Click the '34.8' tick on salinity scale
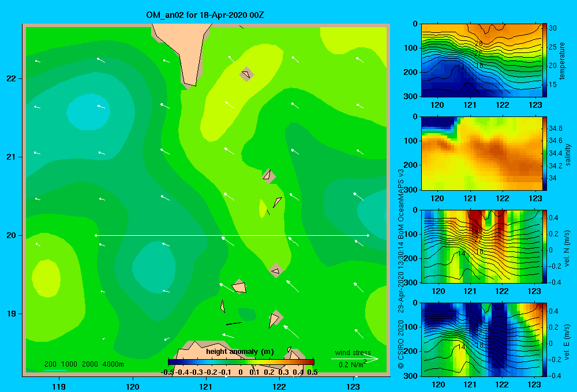 click(x=555, y=129)
